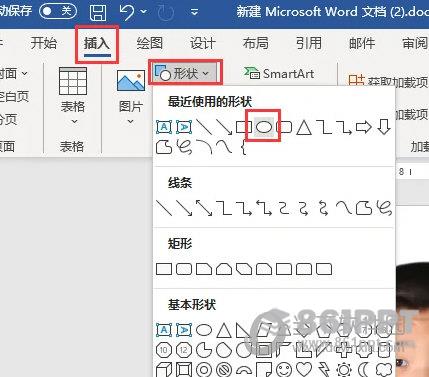Open Customize Quick Access Toolbar dropdown

tap(194, 12)
